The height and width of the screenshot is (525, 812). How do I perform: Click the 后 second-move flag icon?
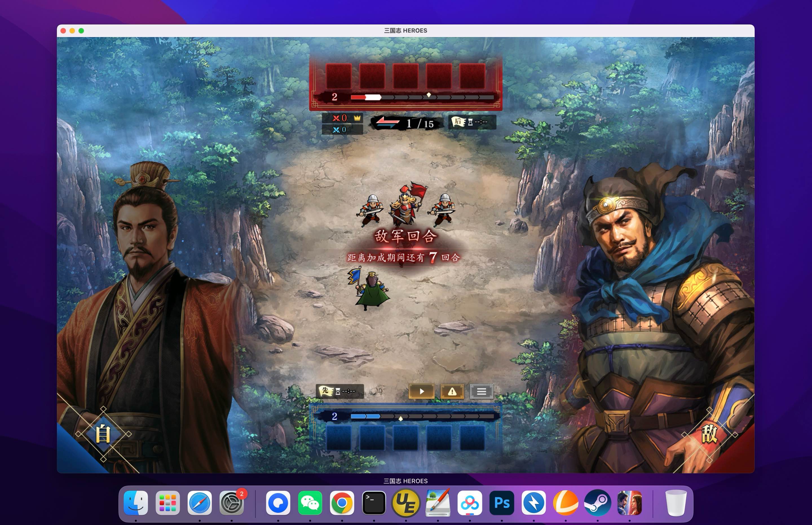pos(459,121)
